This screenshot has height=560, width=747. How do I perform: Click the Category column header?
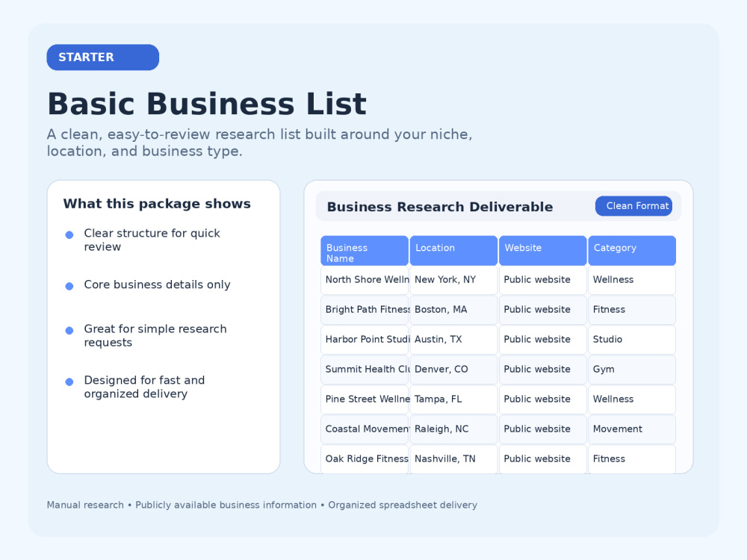click(632, 250)
